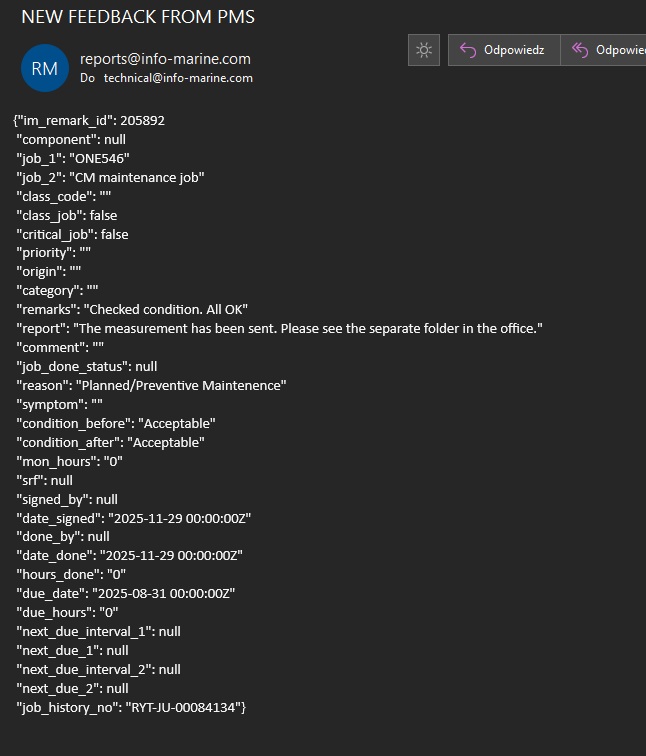The width and height of the screenshot is (646, 756).
Task: Click the RM sender avatar
Action: click(x=45, y=68)
